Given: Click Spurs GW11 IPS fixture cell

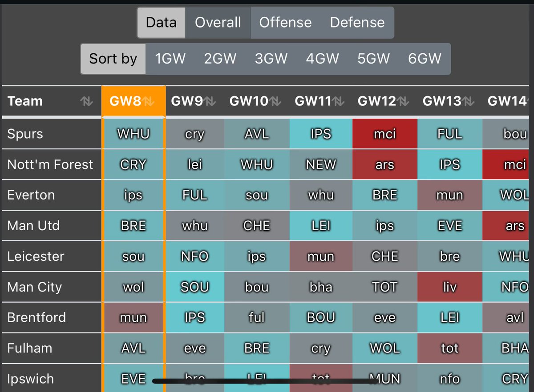Looking at the screenshot, I should coord(321,134).
